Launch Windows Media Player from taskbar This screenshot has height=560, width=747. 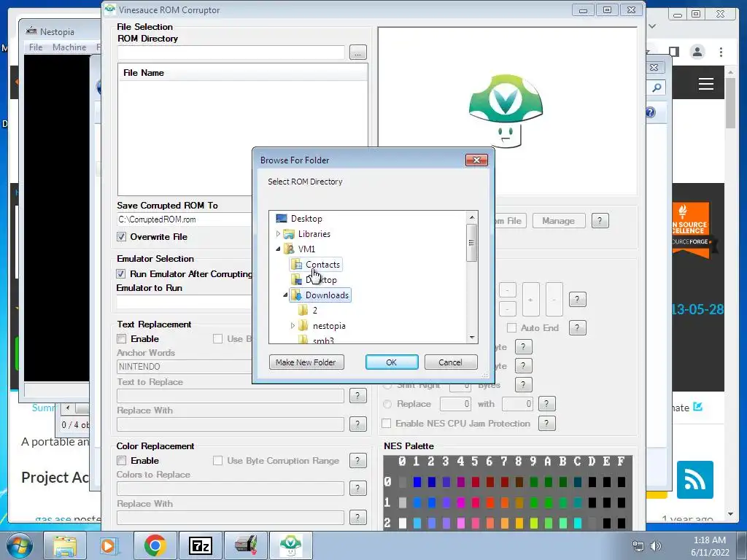point(108,545)
